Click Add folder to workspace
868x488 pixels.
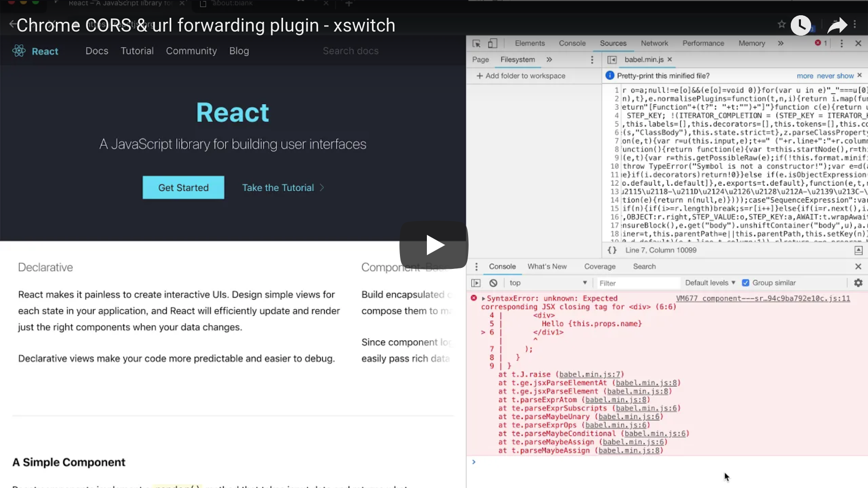pyautogui.click(x=521, y=76)
